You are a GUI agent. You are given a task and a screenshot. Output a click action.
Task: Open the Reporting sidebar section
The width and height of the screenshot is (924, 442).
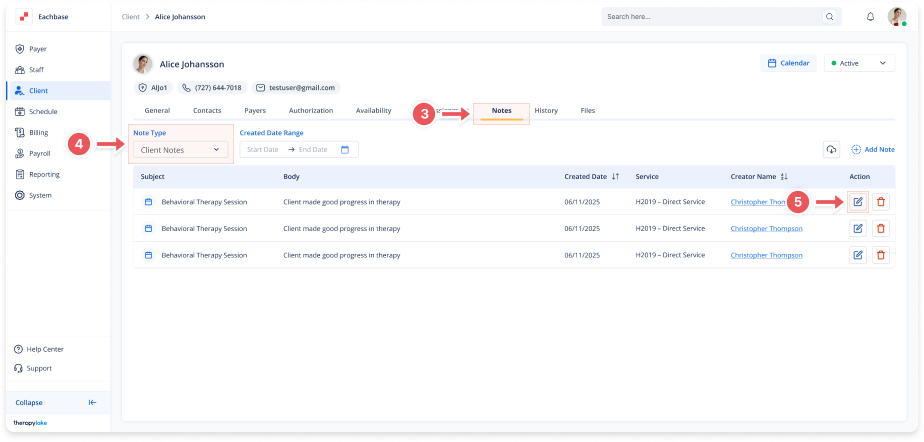point(44,174)
